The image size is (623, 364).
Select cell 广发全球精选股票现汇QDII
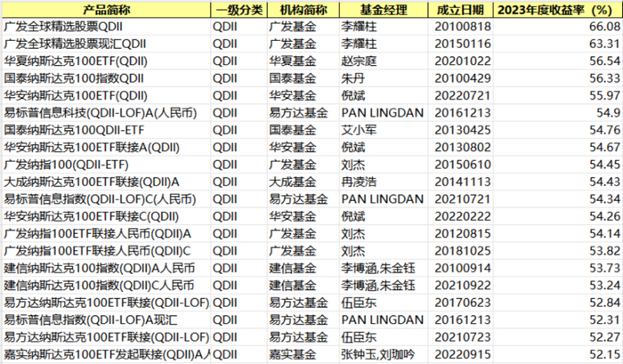106,44
